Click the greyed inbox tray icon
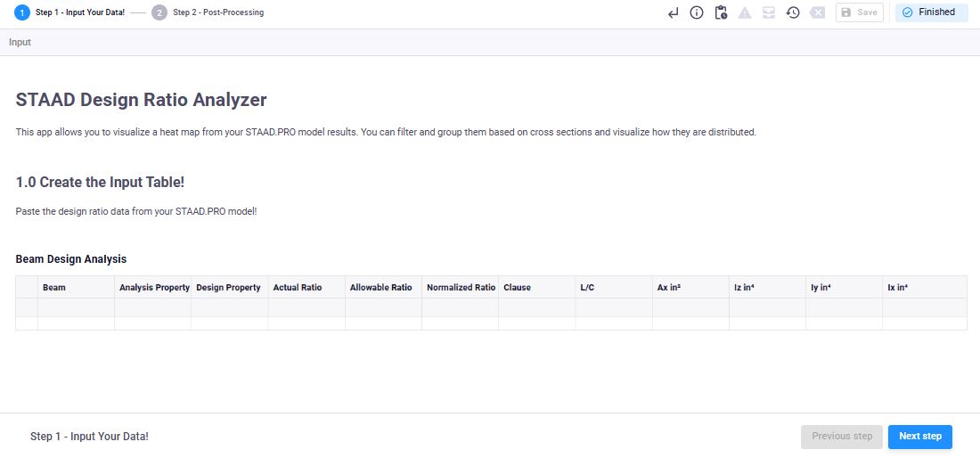980x458 pixels. [769, 12]
